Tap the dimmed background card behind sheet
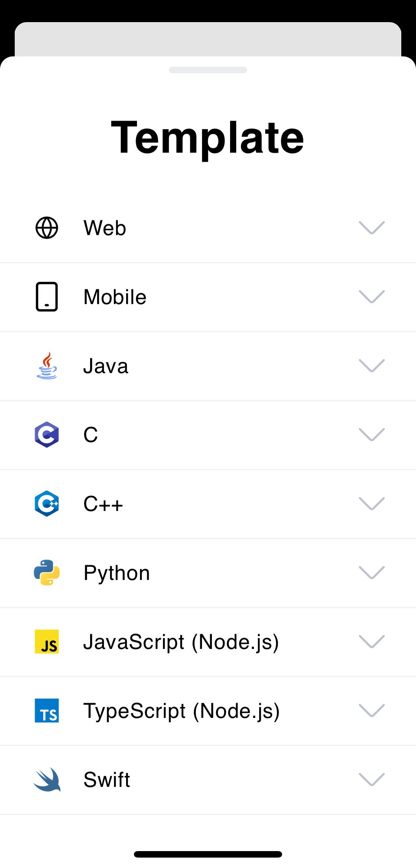416x868 pixels. pos(208,39)
